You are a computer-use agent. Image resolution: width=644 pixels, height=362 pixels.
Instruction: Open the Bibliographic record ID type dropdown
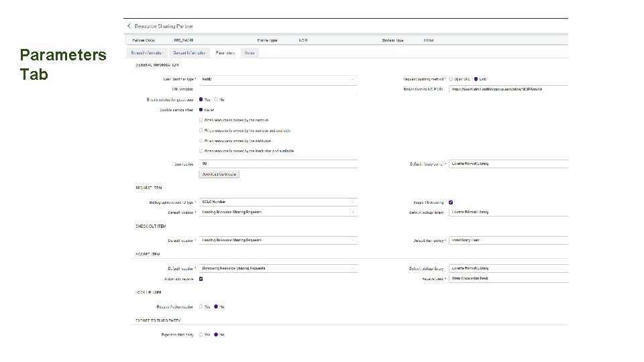pyautogui.click(x=278, y=202)
